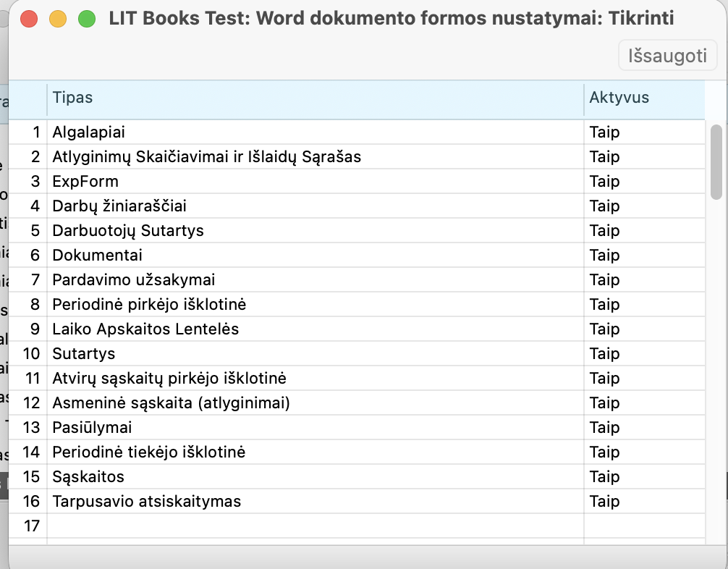Click Pardavimo užsakymai type
This screenshot has height=569, width=728.
(316, 280)
